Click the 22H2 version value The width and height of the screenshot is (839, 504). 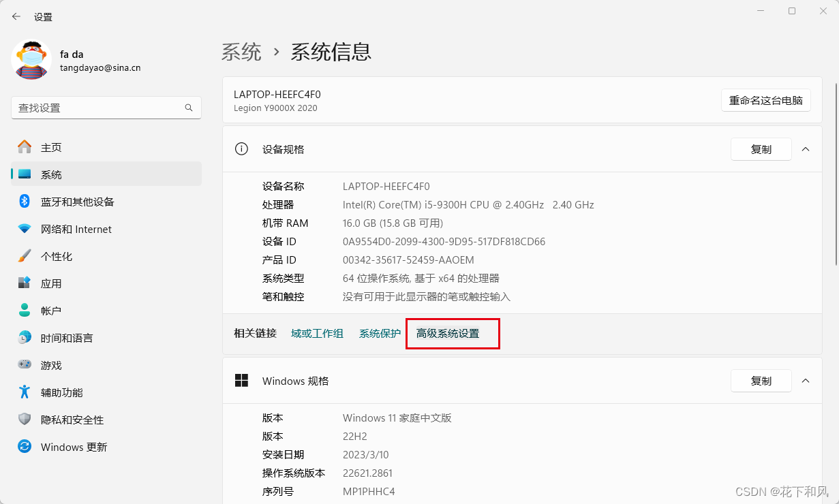pyautogui.click(x=355, y=436)
